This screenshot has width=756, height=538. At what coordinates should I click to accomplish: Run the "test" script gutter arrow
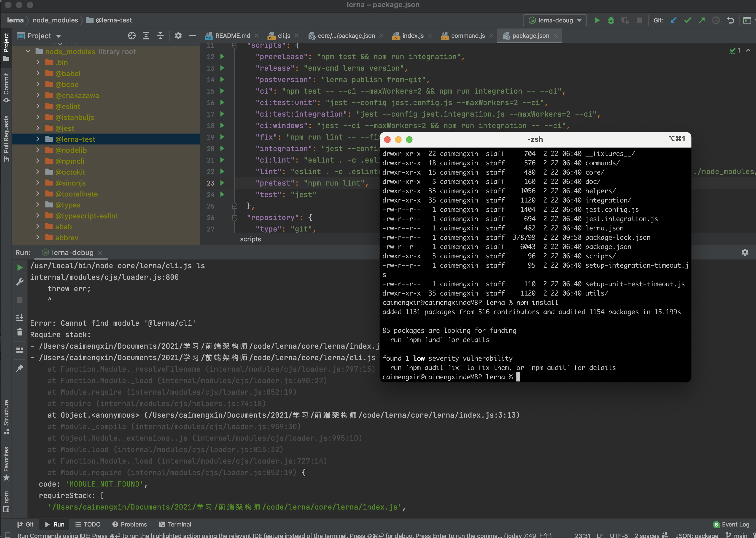click(223, 195)
